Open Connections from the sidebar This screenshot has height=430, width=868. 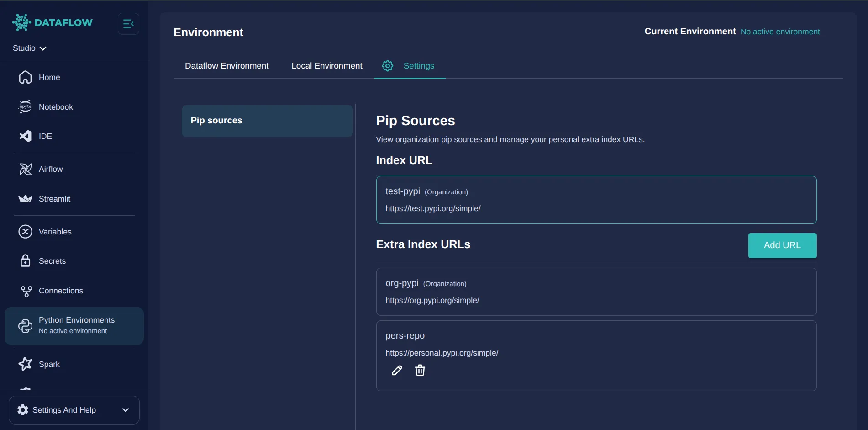coord(60,290)
